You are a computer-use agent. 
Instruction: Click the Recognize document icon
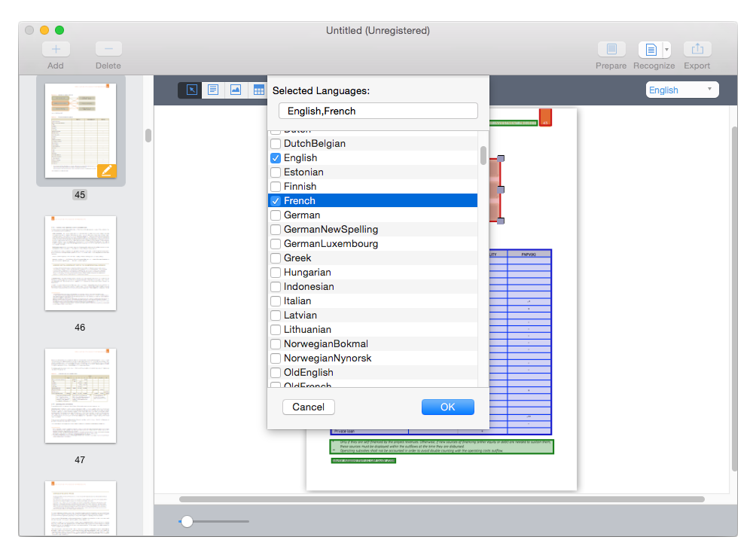point(651,49)
